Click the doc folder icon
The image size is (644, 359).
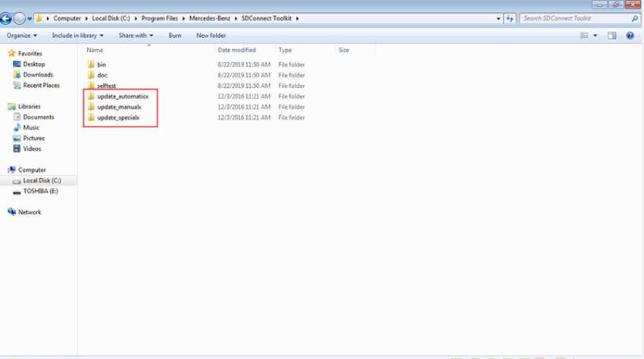(x=91, y=75)
